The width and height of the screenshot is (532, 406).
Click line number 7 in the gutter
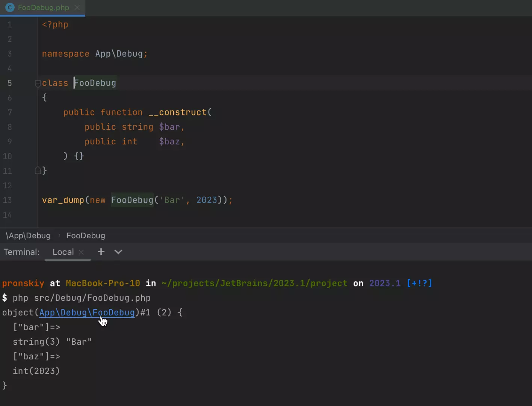(x=9, y=112)
